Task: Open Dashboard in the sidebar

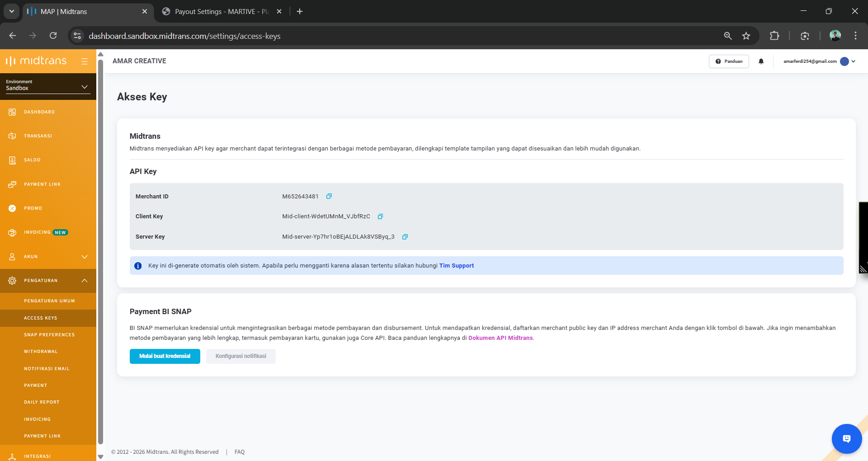Action: 39,112
